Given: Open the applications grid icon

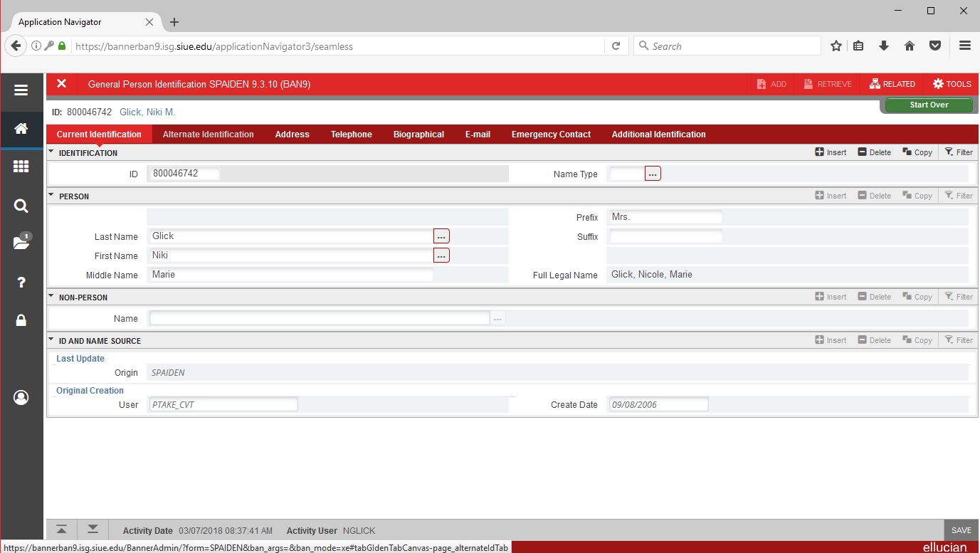Looking at the screenshot, I should (21, 167).
